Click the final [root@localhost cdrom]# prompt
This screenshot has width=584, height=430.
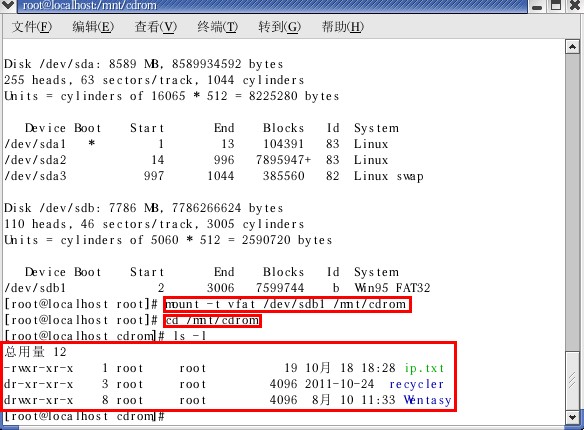[x=84, y=416]
